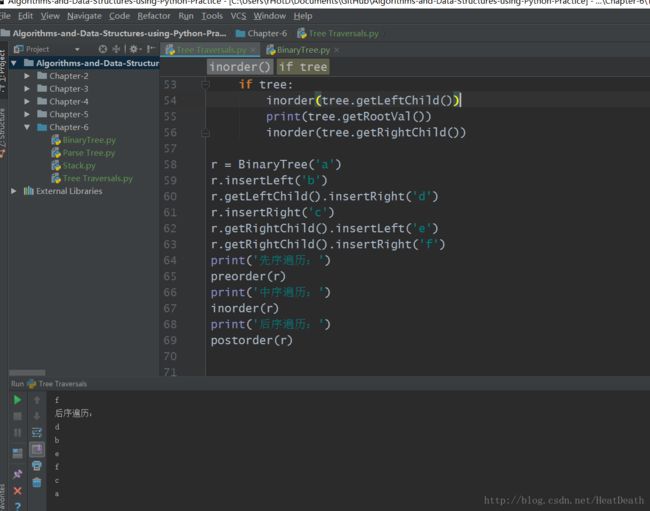Hide the Project panel with hide icon
This screenshot has height=511, width=650.
click(x=151, y=49)
